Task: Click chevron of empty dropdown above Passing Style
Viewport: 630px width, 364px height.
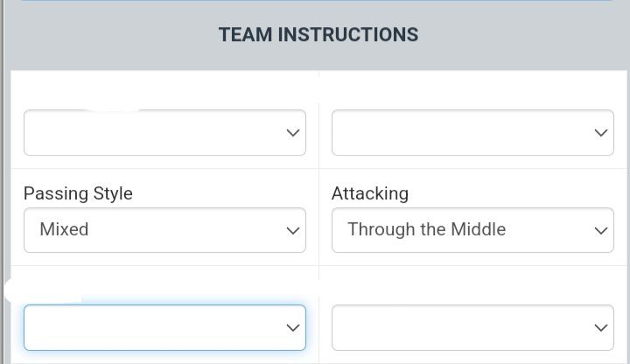Action: click(x=293, y=133)
